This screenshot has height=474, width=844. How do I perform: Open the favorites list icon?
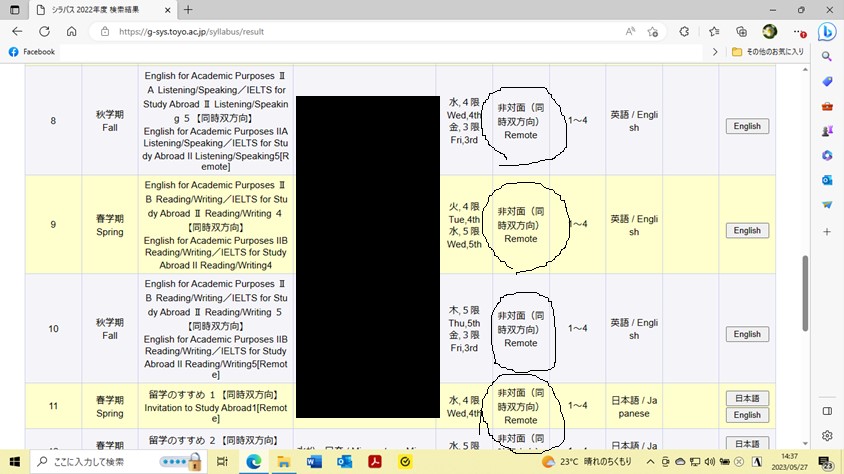pyautogui.click(x=714, y=31)
